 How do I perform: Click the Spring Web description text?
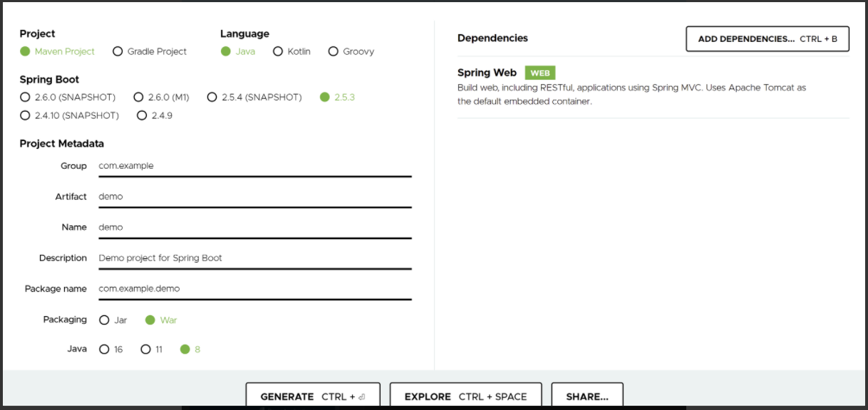tap(631, 95)
